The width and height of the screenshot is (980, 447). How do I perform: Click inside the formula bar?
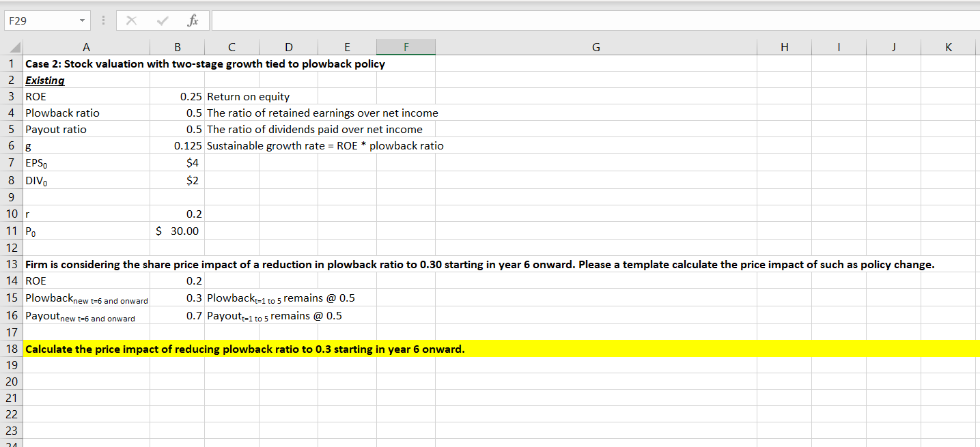[x=478, y=20]
